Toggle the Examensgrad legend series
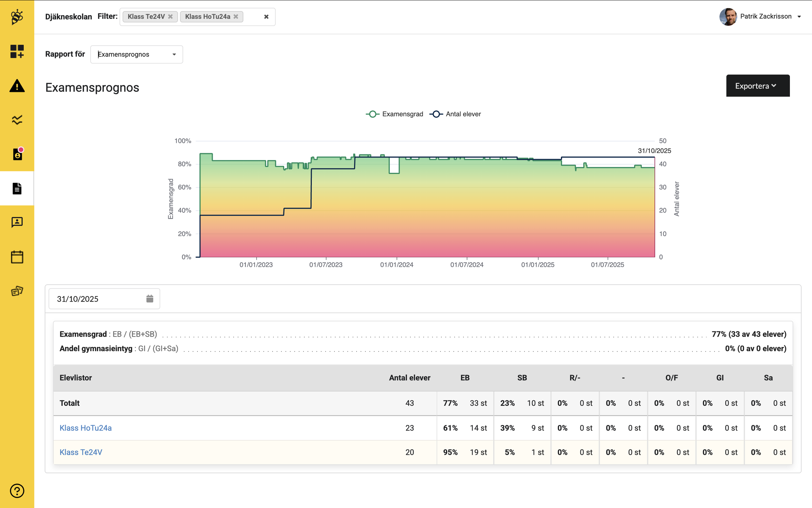 (x=395, y=114)
